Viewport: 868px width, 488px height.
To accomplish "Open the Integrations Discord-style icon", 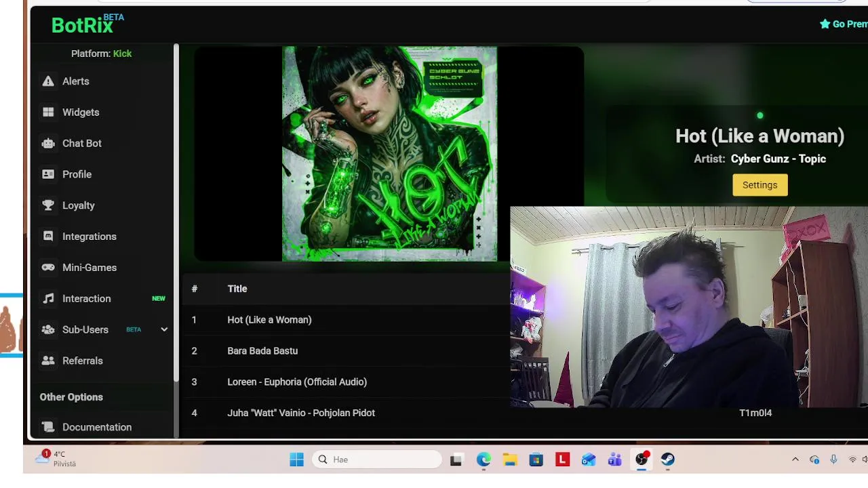I will pyautogui.click(x=48, y=237).
